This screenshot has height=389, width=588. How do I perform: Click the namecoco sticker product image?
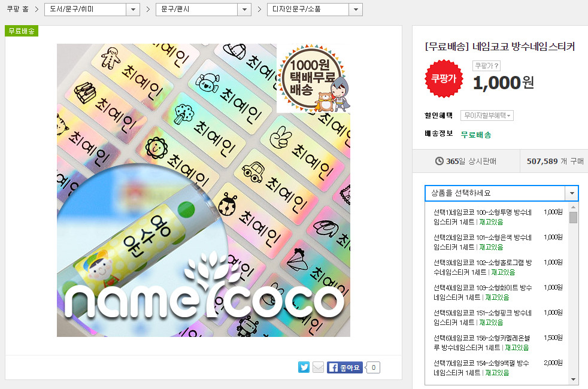(204, 190)
